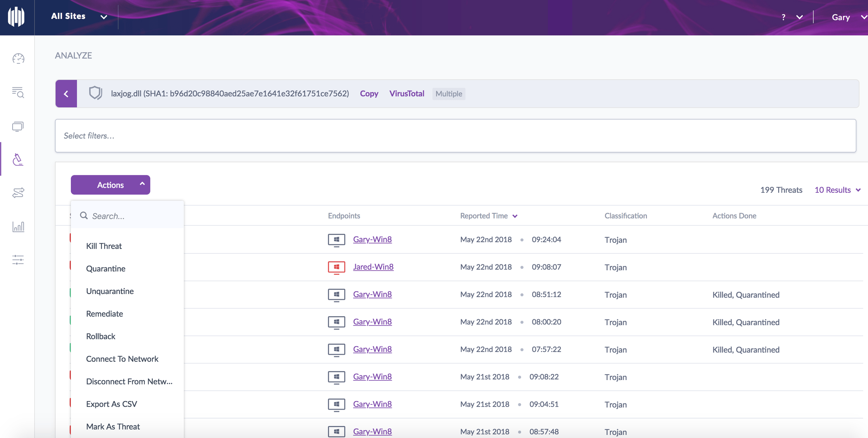Select Kill Threat from Actions menu
Viewport: 868px width, 438px height.
[x=104, y=246]
